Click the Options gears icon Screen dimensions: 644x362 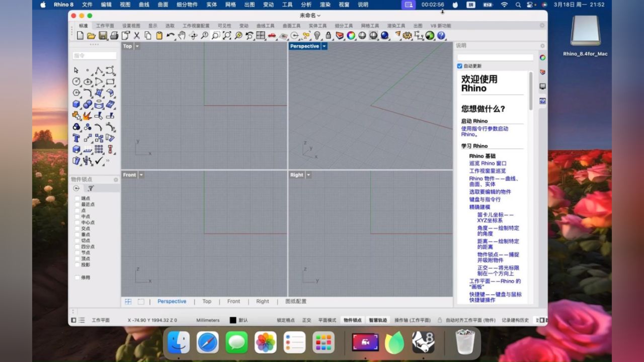click(x=408, y=35)
